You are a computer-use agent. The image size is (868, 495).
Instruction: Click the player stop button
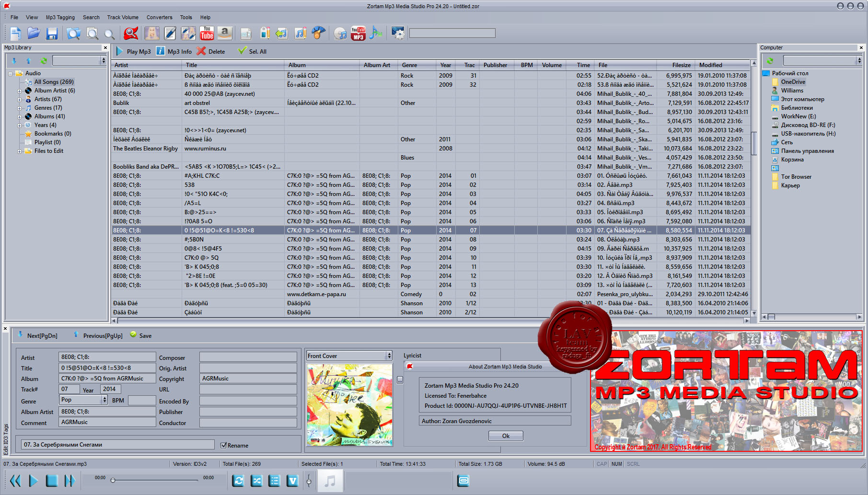(52, 481)
